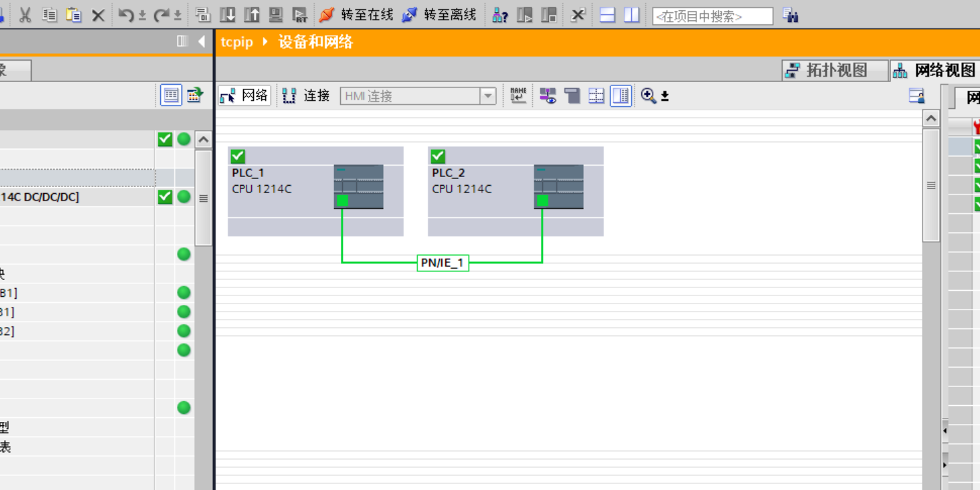Click the PLC_1 green checkmark status
Viewport: 980px width, 490px height.
tap(238, 156)
